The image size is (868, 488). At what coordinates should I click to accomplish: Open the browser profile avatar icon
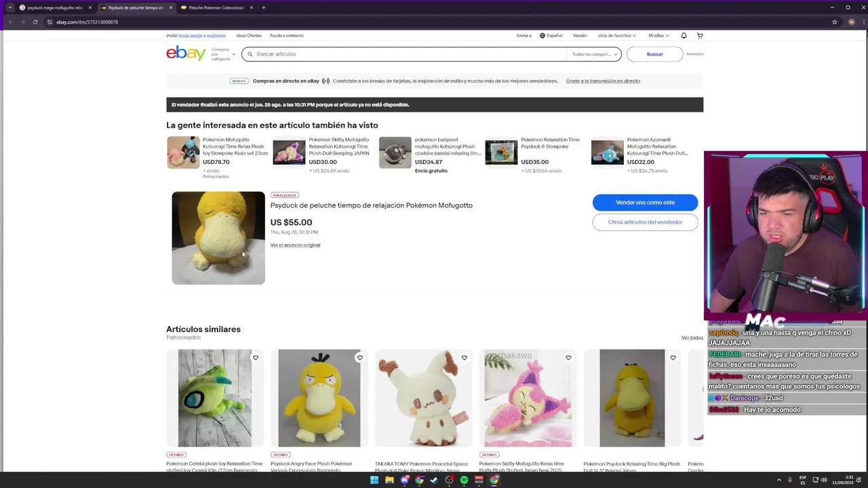coord(852,22)
